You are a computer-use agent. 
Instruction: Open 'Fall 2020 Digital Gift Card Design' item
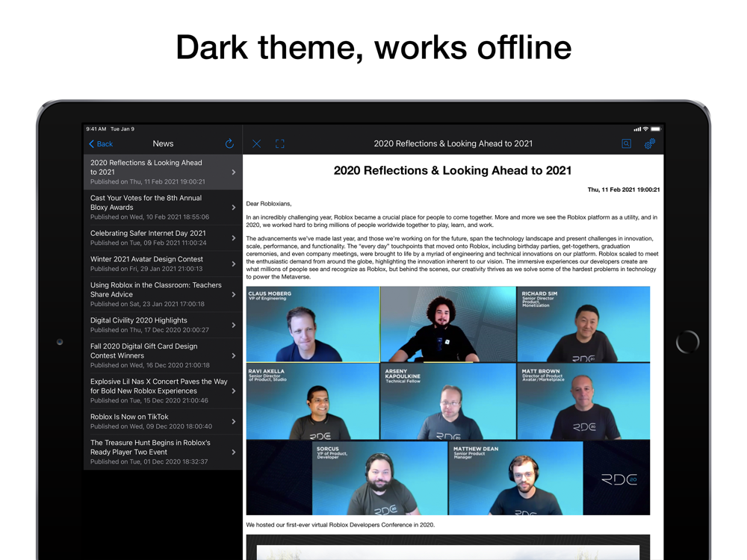click(163, 355)
